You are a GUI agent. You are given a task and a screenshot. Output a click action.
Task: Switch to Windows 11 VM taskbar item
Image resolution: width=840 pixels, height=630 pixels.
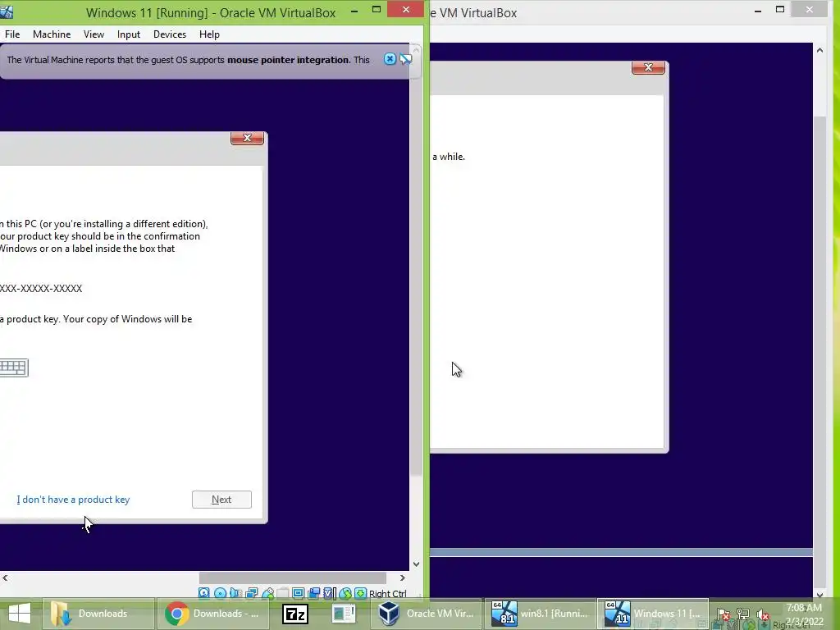(x=654, y=614)
